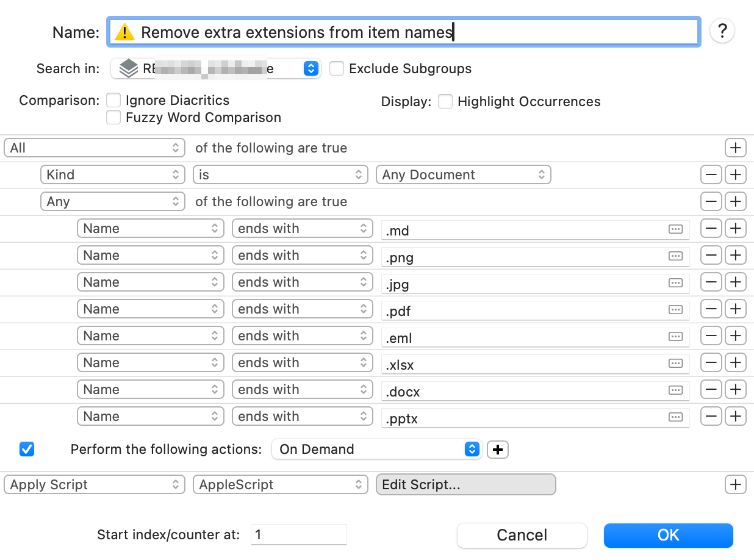Enable the Exclude Subgroups checkbox
This screenshot has width=754, height=560.
pyautogui.click(x=337, y=68)
